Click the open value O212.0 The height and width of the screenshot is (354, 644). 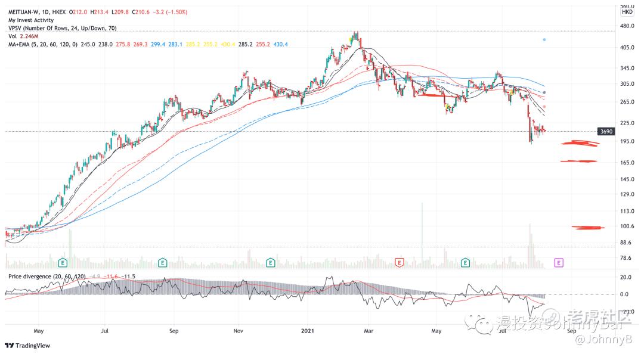pyautogui.click(x=78, y=12)
